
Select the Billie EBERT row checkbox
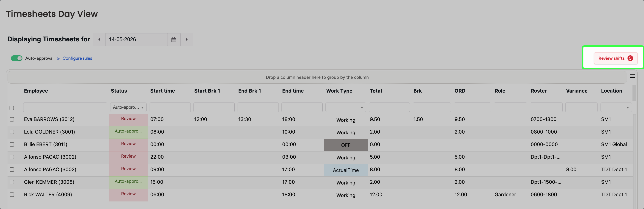click(x=12, y=144)
